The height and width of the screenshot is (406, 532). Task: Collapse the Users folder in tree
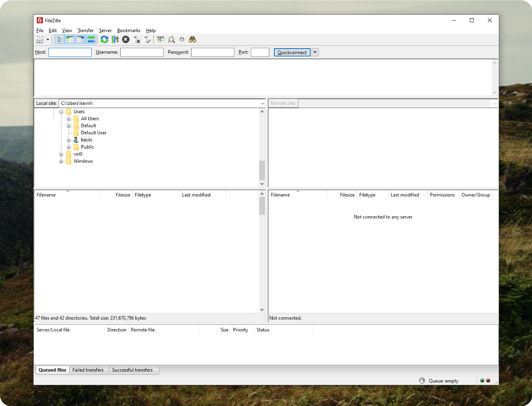[61, 112]
